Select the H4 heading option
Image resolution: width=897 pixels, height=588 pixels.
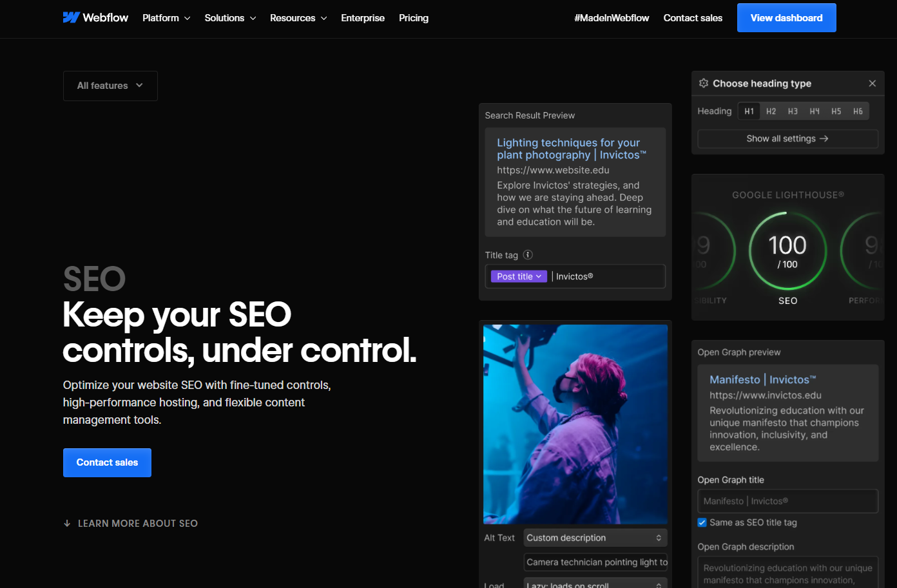click(815, 111)
